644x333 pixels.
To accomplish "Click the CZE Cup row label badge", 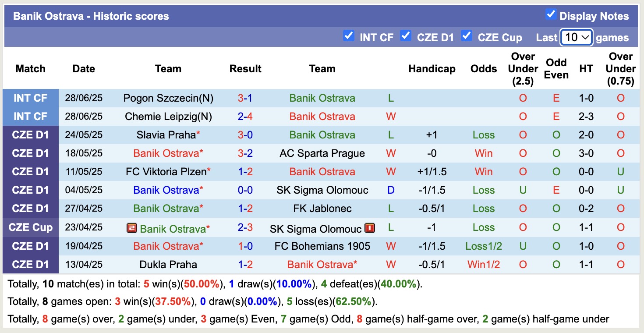I will click(30, 227).
